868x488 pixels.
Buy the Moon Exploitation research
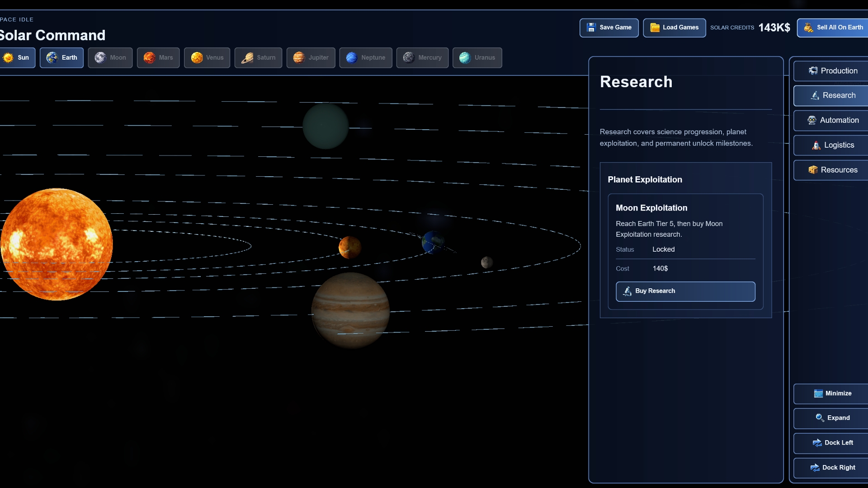(685, 291)
